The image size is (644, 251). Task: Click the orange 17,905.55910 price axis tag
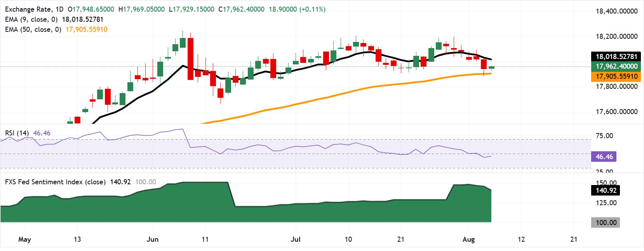tap(616, 76)
